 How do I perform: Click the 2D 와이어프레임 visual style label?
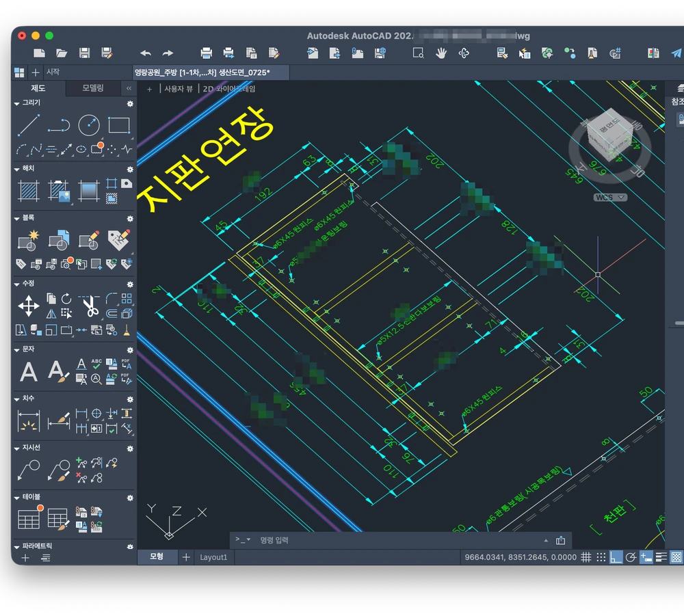tap(229, 89)
